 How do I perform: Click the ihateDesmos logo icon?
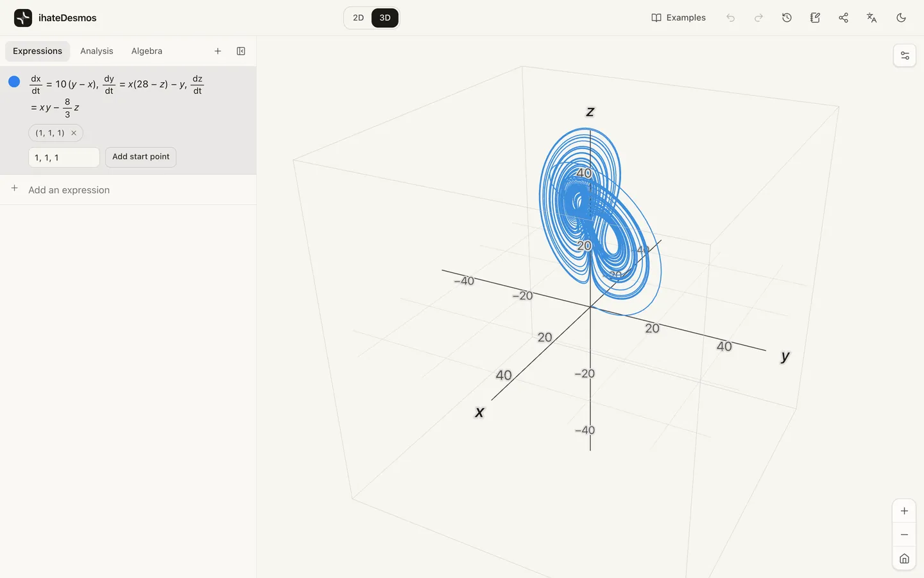point(23,18)
